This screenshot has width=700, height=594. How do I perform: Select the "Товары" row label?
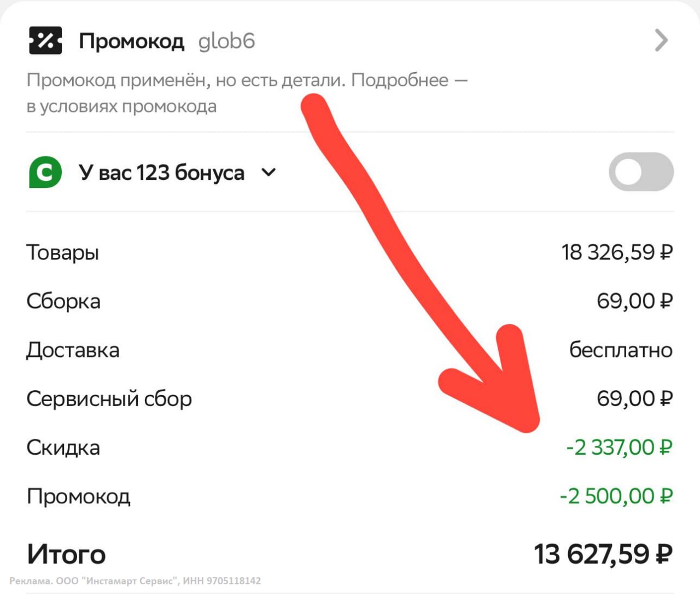(x=63, y=252)
